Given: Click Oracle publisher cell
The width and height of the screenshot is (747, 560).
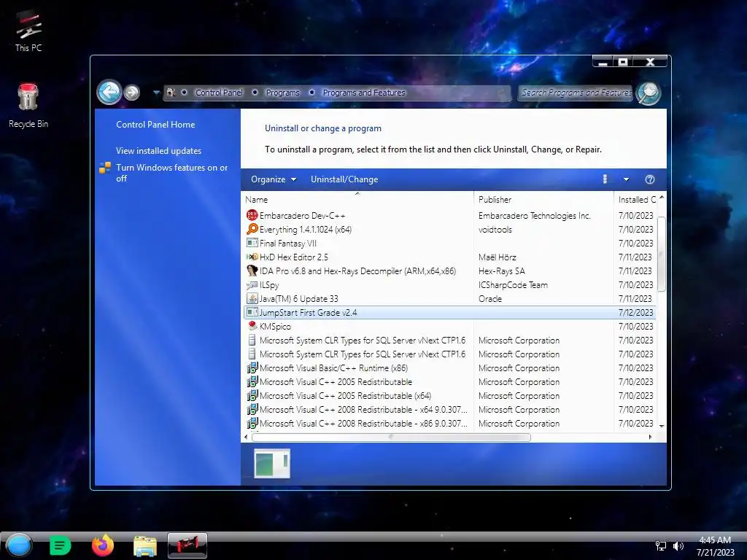Looking at the screenshot, I should (x=489, y=298).
